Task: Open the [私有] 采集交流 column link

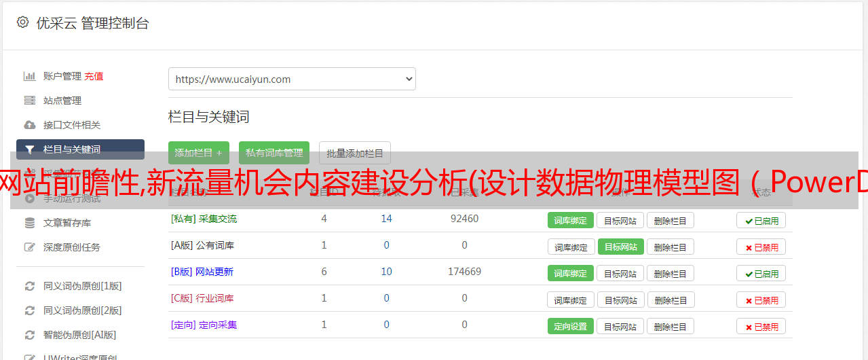Action: point(204,219)
